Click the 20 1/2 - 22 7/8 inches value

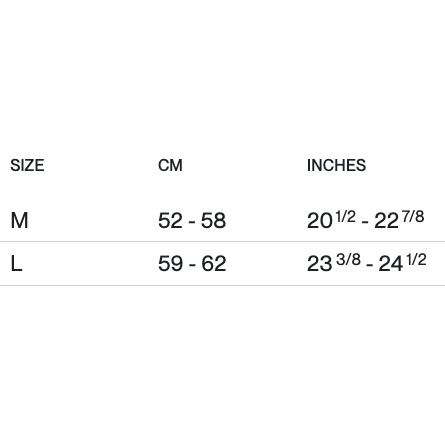365,219
